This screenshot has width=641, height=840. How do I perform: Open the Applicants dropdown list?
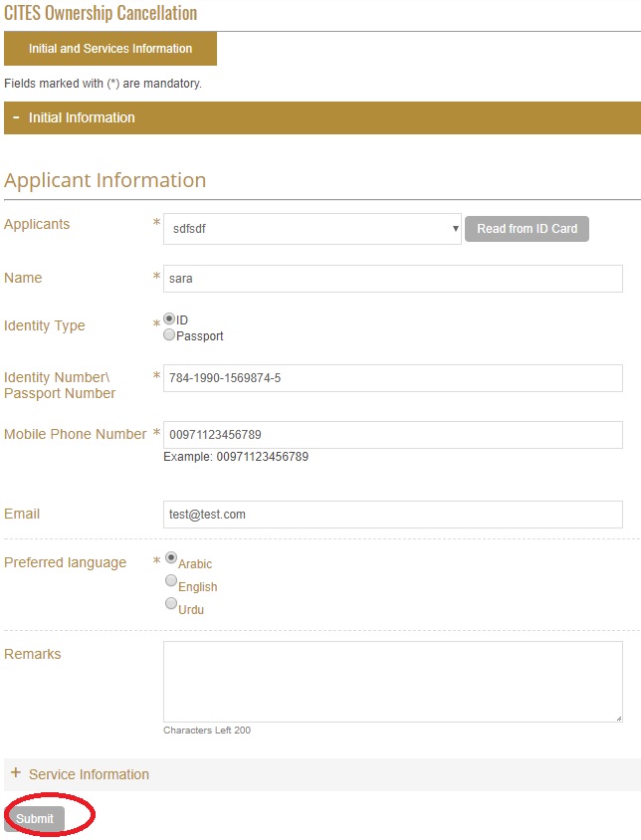pos(312,228)
